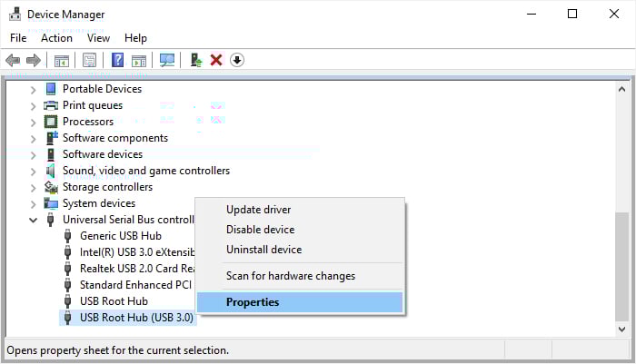This screenshot has height=364, width=636.
Task: Click the Realtek USB 2.0 plug icon
Action: [x=68, y=269]
